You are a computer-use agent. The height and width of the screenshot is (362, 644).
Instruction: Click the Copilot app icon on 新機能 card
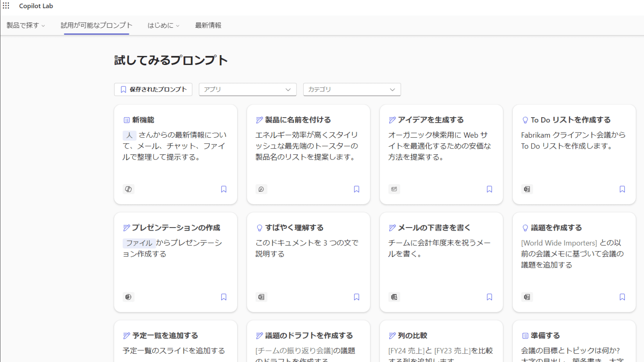(128, 189)
